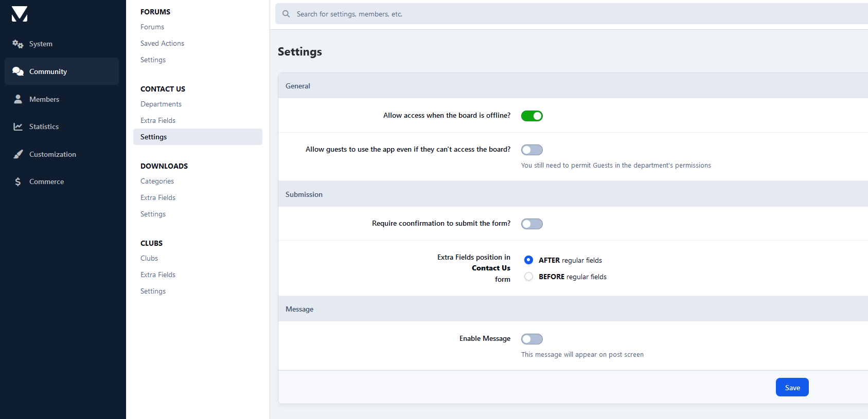Open Saved Actions under Forums
The width and height of the screenshot is (868, 419).
pos(162,43)
